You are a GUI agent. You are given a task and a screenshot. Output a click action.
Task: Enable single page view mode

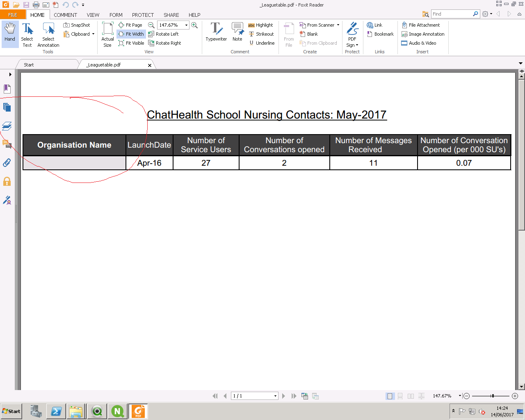click(390, 396)
